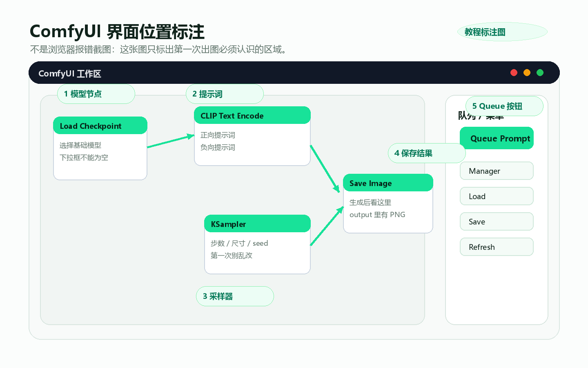Image resolution: width=588 pixels, height=368 pixels.
Task: Click the 'ComfyUI 工作区' window title
Action: [69, 74]
